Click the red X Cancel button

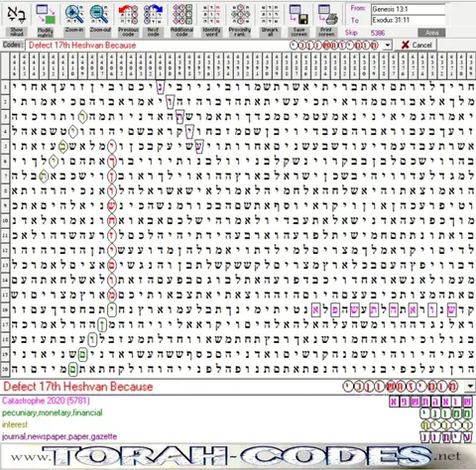(416, 45)
